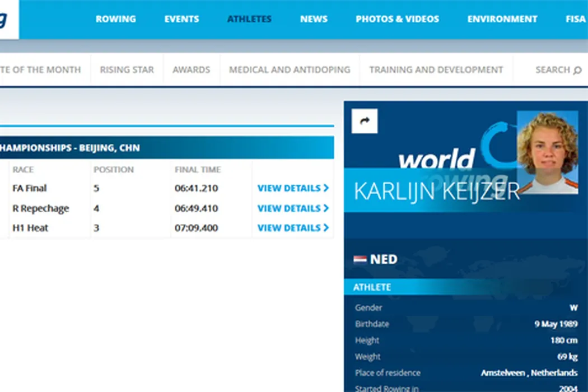
Task: Open Photos & Videos section
Action: pos(397,19)
